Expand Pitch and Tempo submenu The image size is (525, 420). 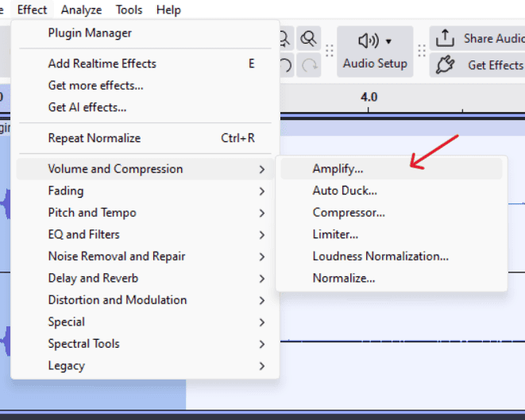[145, 213]
